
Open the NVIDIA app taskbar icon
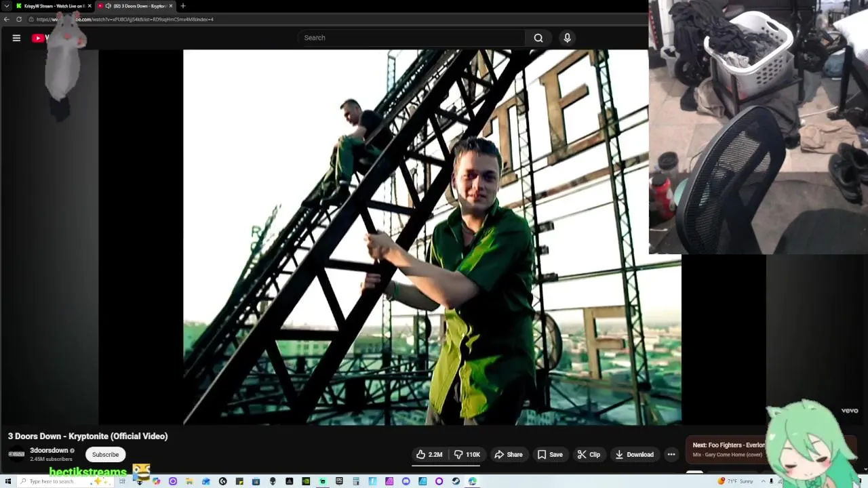[x=306, y=481]
